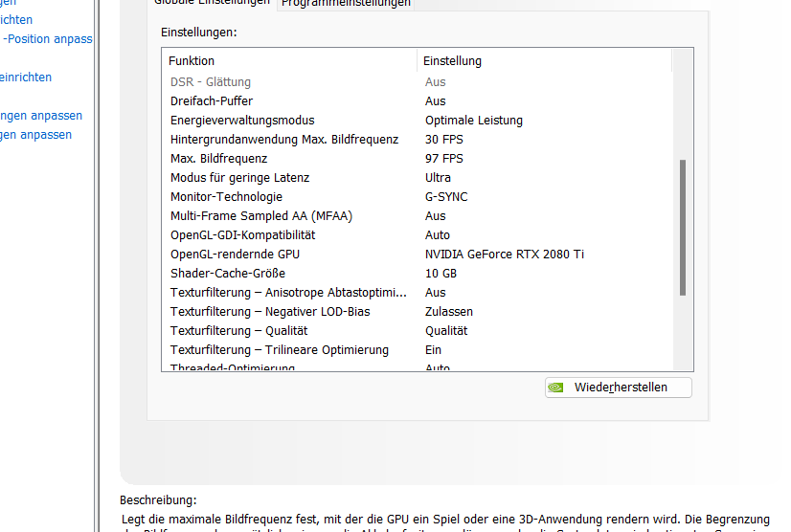Viewport: 791px width, 532px height.
Task: Open the 'einrichten' sidebar link
Action: [26, 78]
